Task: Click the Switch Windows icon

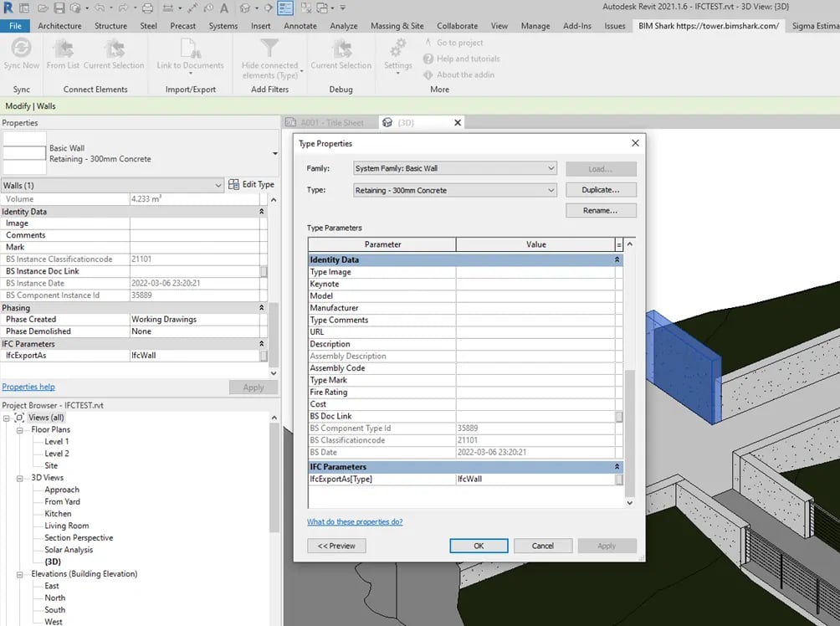Action: [x=322, y=8]
